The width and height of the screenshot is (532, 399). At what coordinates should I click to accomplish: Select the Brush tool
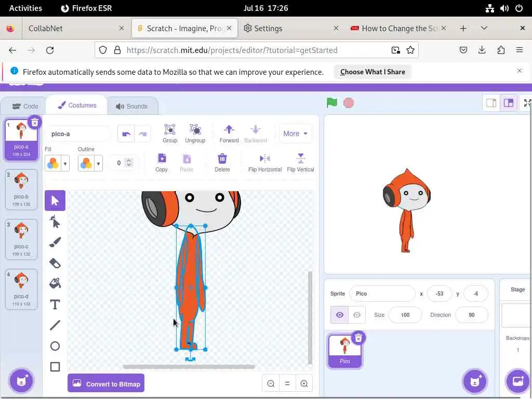55,242
